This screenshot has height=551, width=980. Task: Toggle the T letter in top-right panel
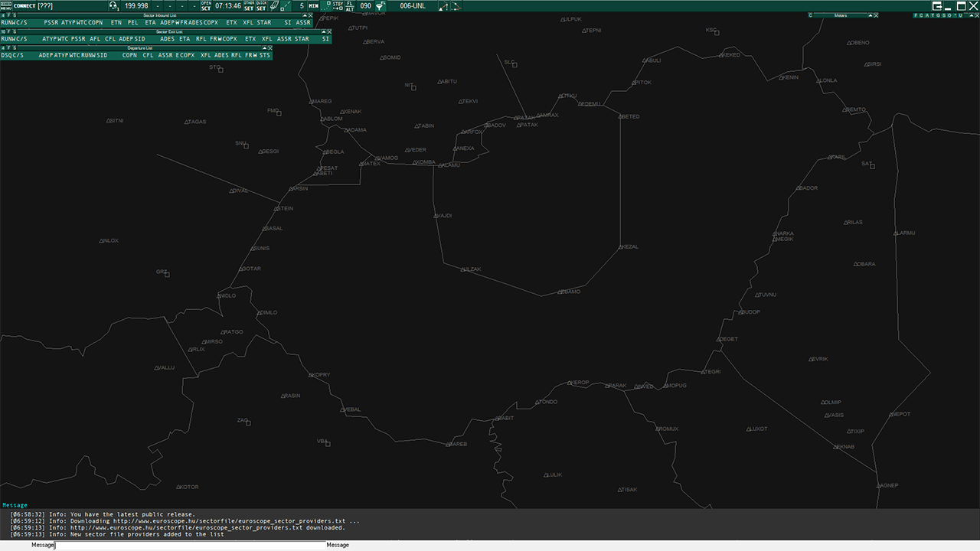[933, 15]
